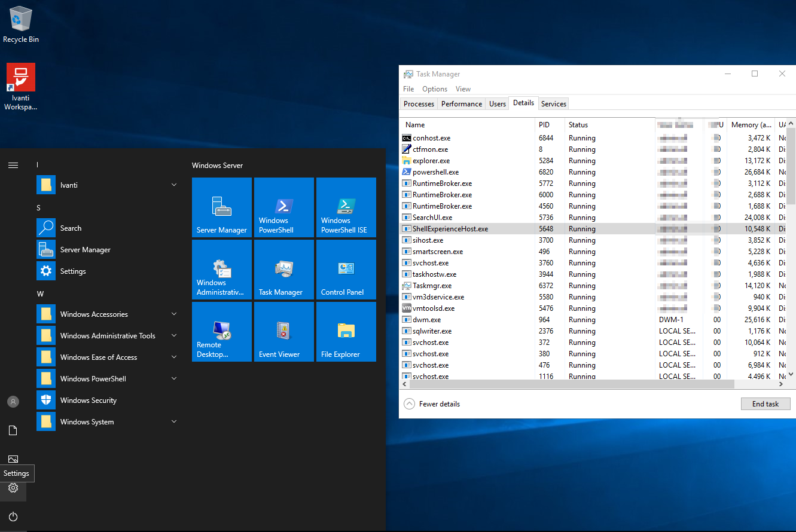Launch Windows PowerShell from its tile

[x=284, y=207]
